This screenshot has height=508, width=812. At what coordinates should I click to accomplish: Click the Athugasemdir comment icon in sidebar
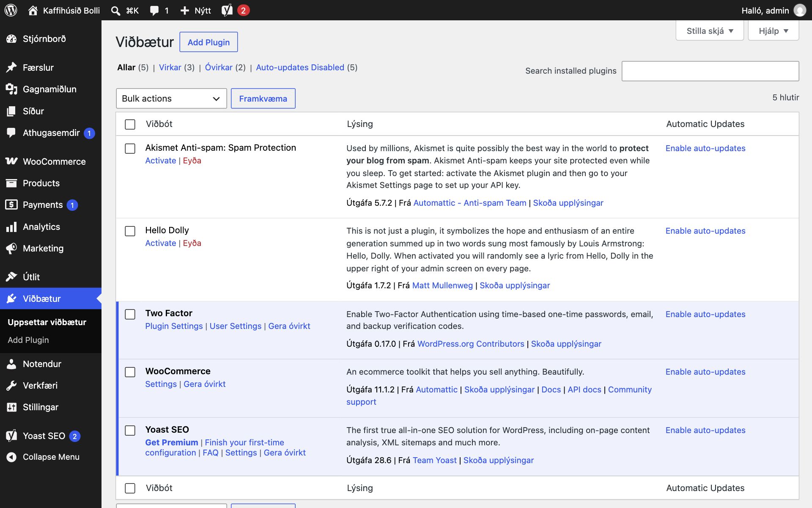pos(11,133)
